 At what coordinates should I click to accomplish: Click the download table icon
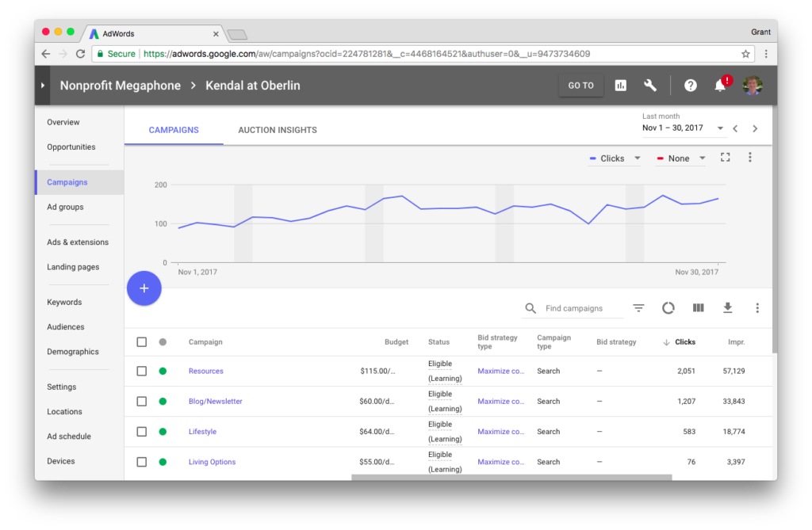point(728,308)
